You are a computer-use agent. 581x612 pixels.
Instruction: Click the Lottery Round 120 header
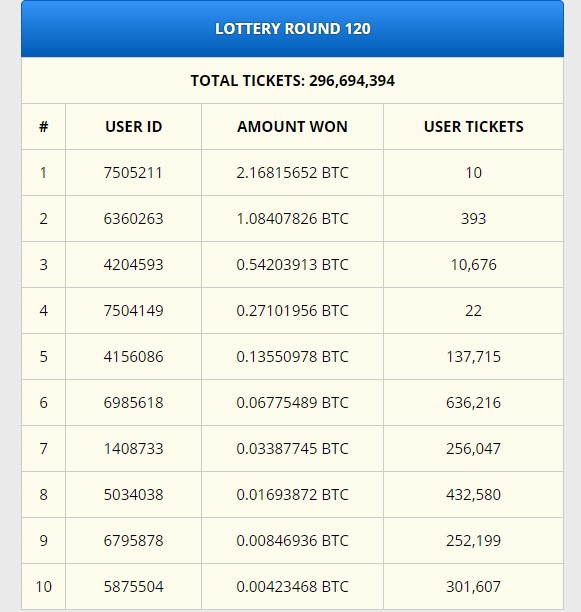pos(292,28)
